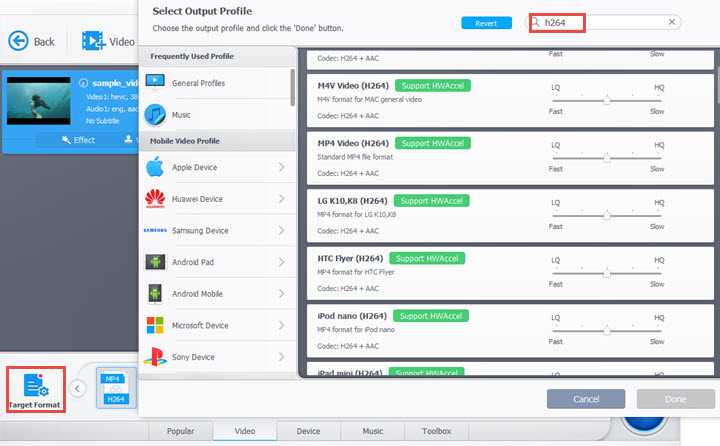Image resolution: width=720 pixels, height=446 pixels.
Task: Adjust the HTC Flyer quality slider
Action: coord(607,273)
